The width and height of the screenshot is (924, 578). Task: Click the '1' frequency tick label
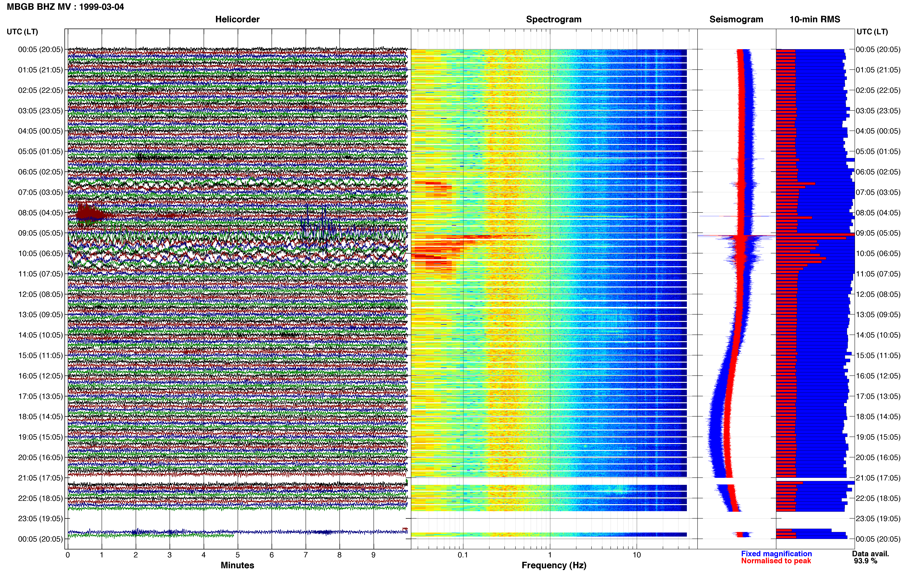coord(550,555)
